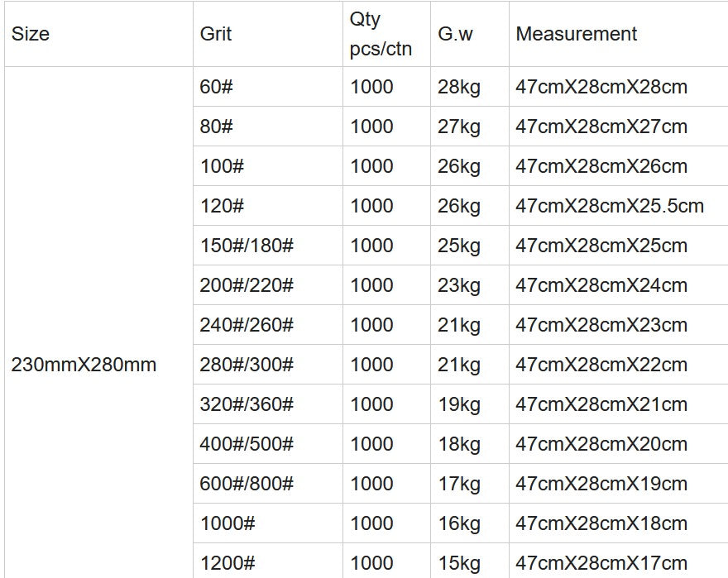The height and width of the screenshot is (578, 728).
Task: Select the 60# grit cell
Action: click(x=217, y=87)
